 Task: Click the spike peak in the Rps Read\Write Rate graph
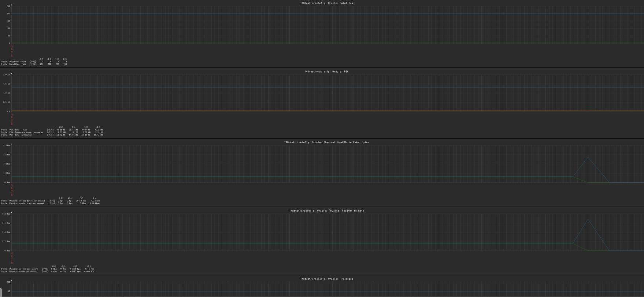click(588, 219)
